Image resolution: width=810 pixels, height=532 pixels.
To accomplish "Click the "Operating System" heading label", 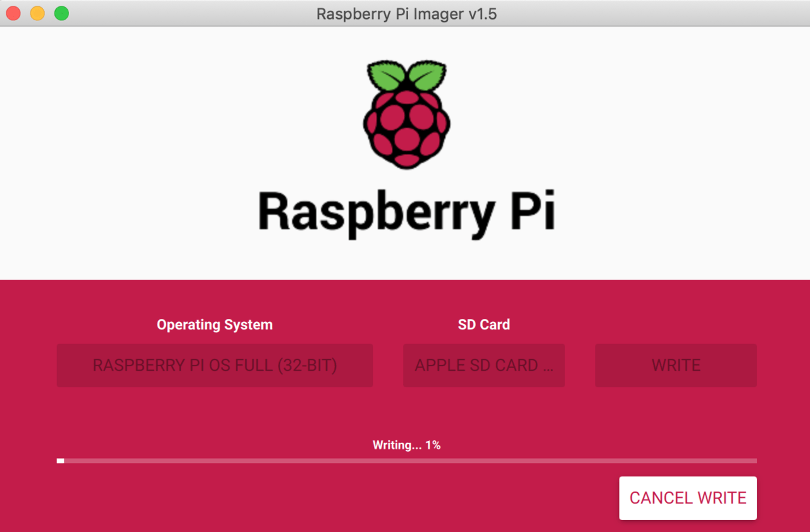I will point(215,325).
